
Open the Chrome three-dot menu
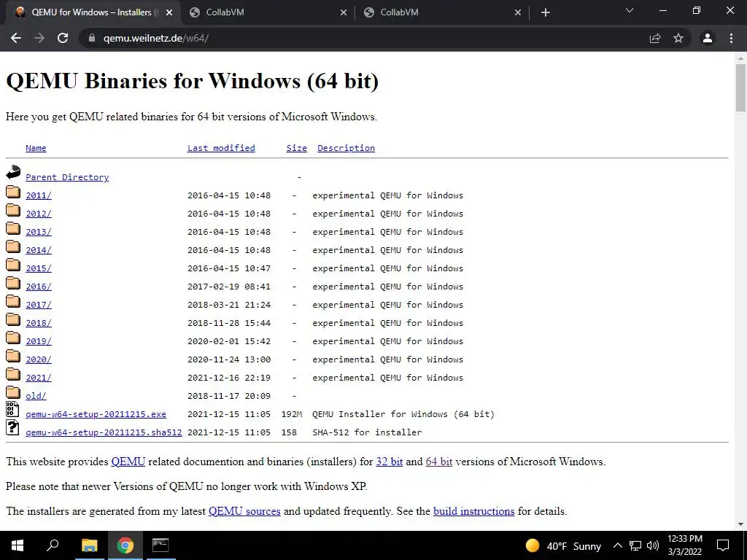pyautogui.click(x=731, y=38)
